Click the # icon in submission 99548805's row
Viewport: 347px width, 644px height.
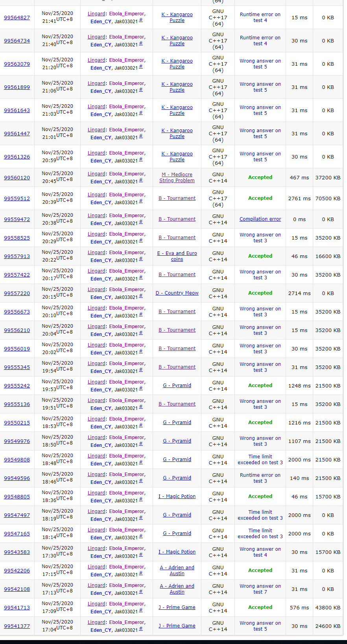pos(141,500)
